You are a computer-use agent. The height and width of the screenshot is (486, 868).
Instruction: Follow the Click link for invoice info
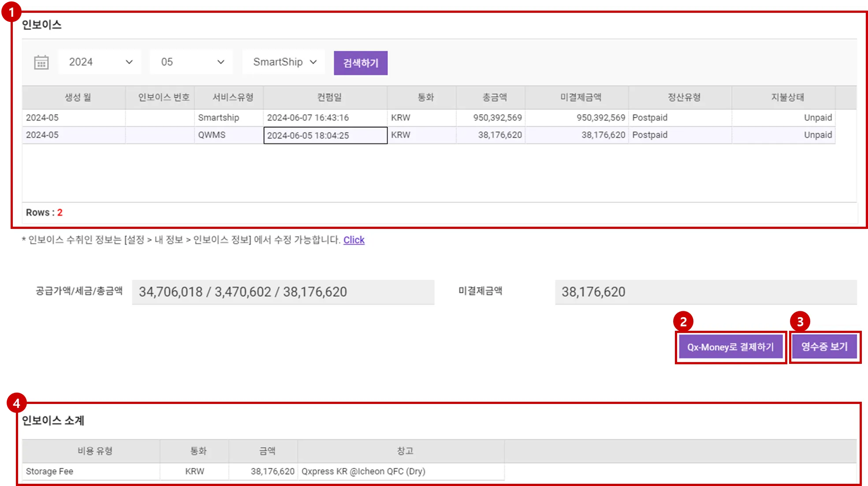click(x=354, y=240)
